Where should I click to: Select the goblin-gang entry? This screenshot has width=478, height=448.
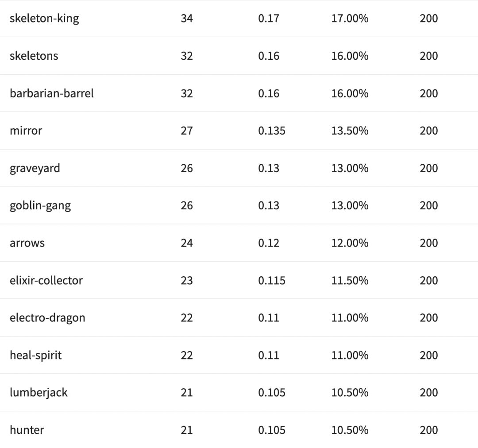(40, 205)
